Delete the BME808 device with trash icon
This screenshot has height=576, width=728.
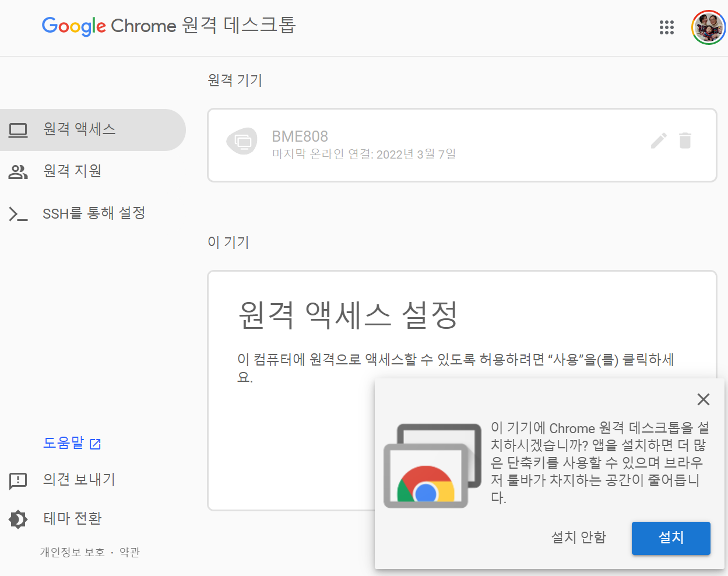685,141
